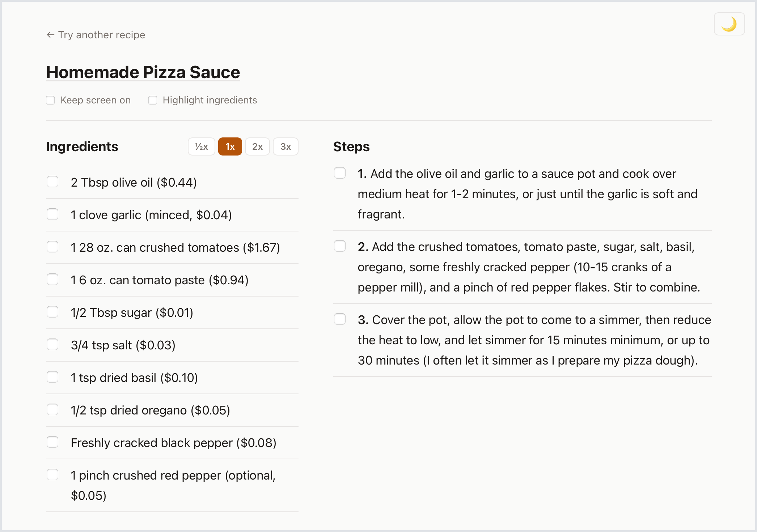Image resolution: width=757 pixels, height=532 pixels.
Task: Toggle dark mode with the moon icon
Action: (729, 24)
